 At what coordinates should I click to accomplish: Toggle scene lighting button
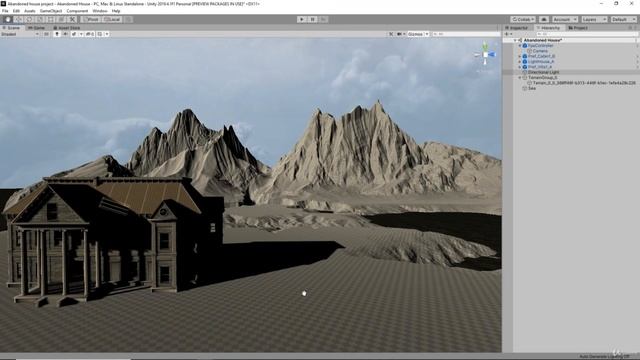[x=57, y=34]
